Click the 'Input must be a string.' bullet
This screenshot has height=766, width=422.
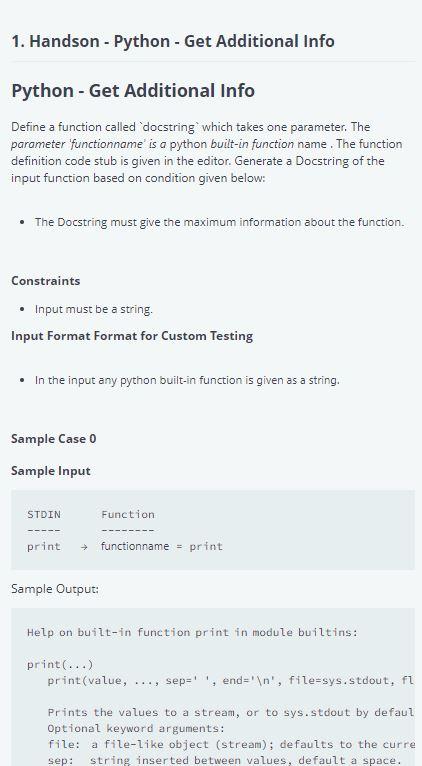point(94,309)
